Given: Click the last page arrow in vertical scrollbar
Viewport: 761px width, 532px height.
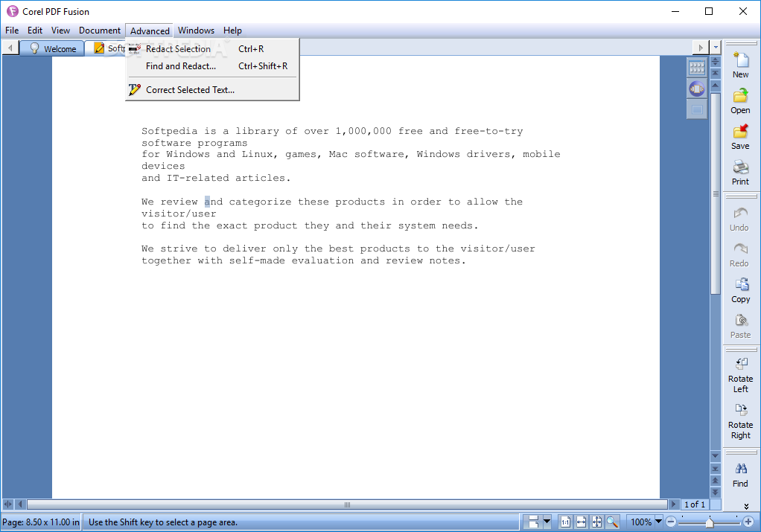Looking at the screenshot, I should pyautogui.click(x=716, y=469).
